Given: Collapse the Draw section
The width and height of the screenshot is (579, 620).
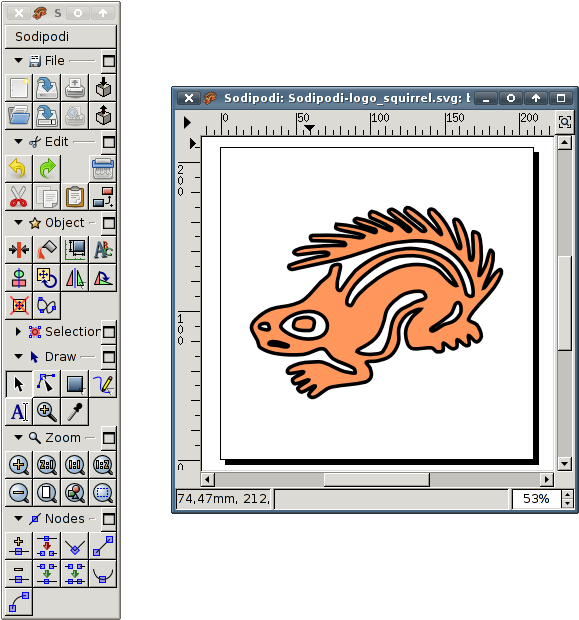Looking at the screenshot, I should point(18,356).
